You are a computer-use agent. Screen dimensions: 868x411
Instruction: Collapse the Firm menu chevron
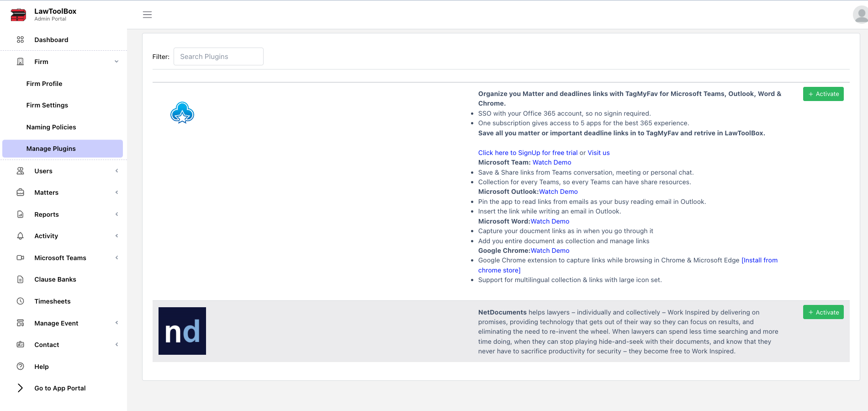116,62
